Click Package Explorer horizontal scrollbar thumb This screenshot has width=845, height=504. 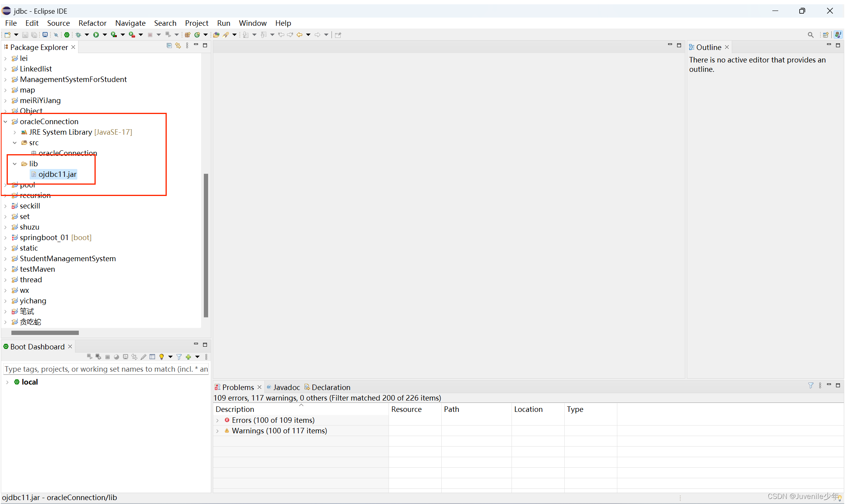coord(45,333)
